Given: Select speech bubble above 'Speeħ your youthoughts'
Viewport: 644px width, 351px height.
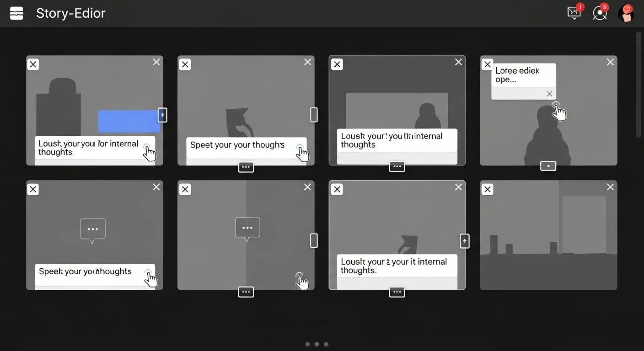Looking at the screenshot, I should 93,230.
